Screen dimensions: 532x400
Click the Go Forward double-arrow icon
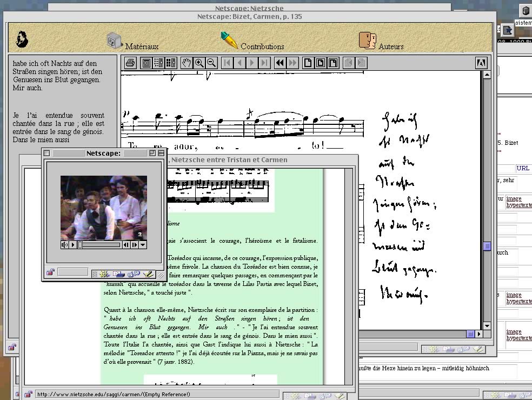click(292, 63)
